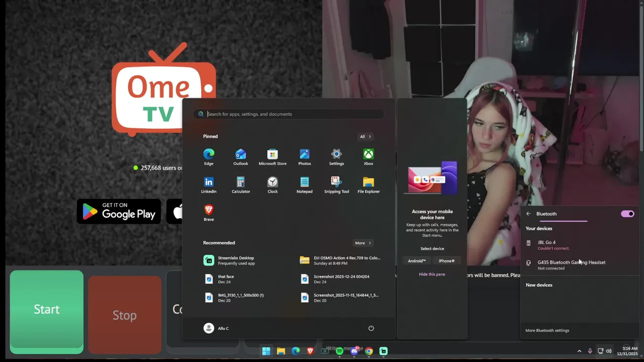Launch Microsoft Store pinned app
The height and width of the screenshot is (362, 644).
point(273,157)
